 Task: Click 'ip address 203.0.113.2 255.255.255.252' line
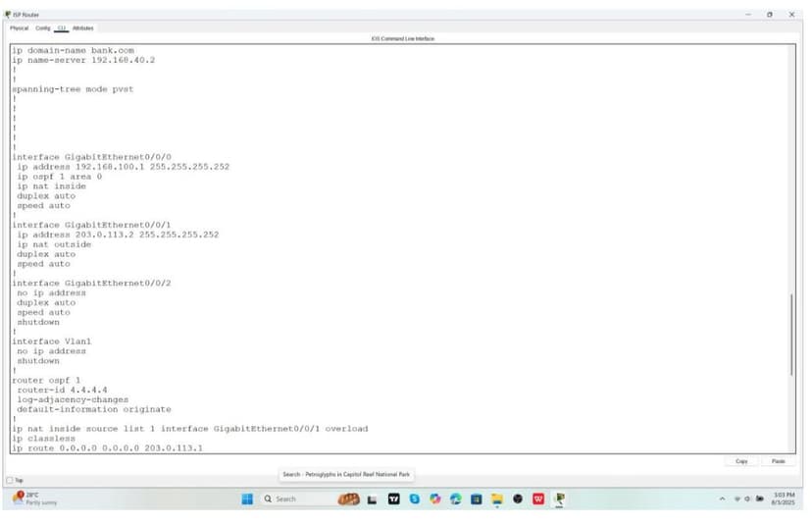click(118, 235)
